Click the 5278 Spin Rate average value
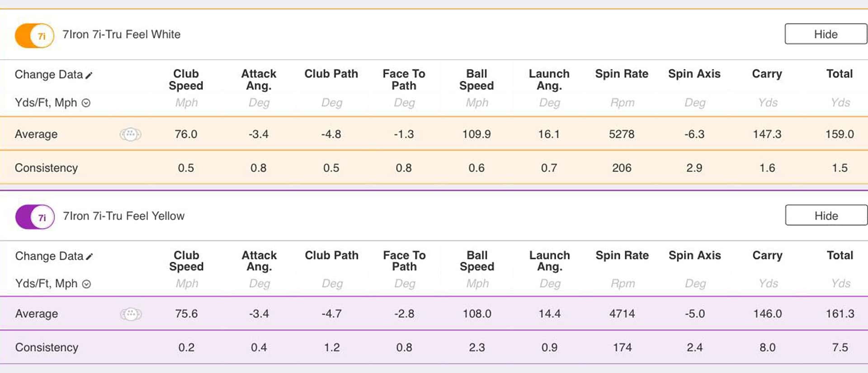 click(622, 134)
